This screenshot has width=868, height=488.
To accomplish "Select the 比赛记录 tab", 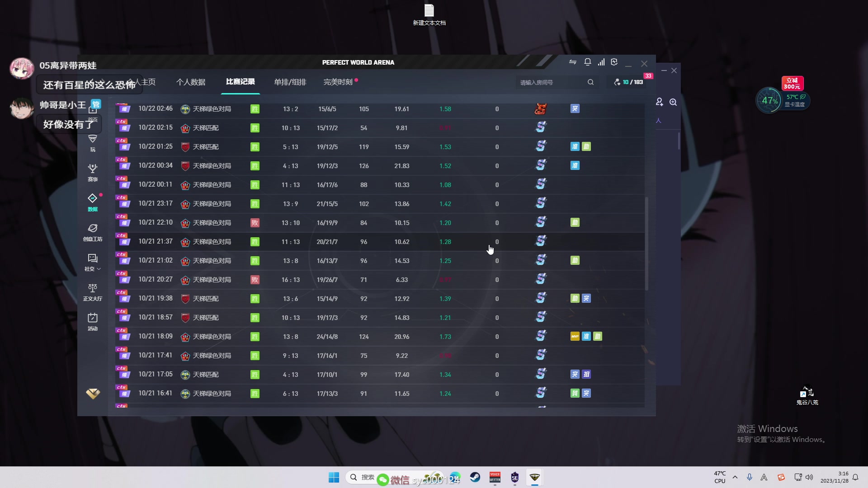I will (x=241, y=82).
